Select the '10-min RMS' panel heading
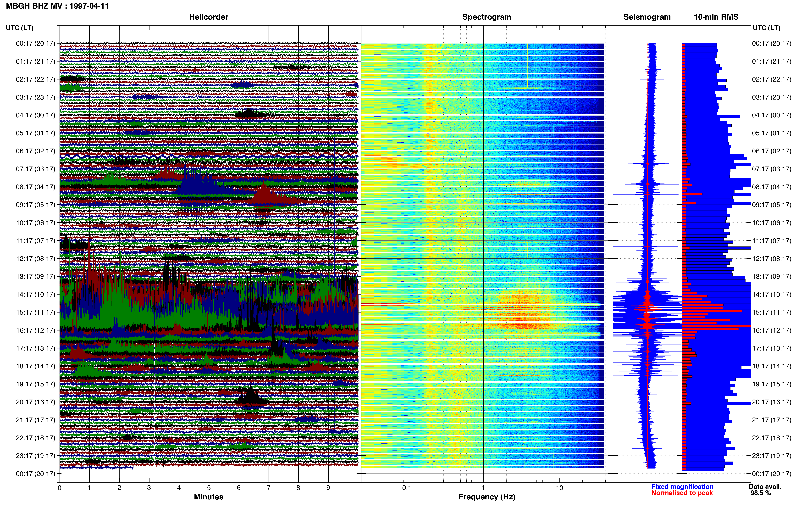This screenshot has height=508, width=812. point(716,17)
